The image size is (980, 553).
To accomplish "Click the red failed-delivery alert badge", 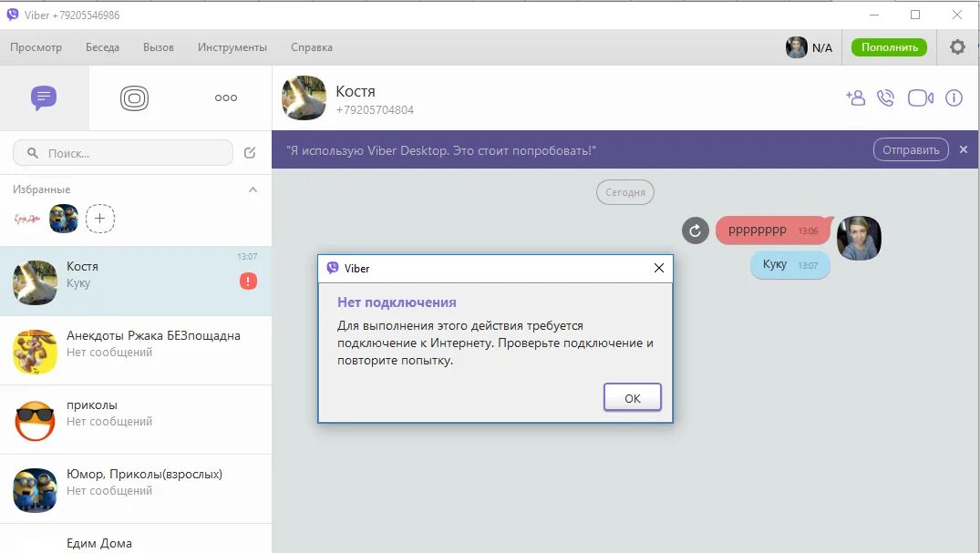I will click(x=248, y=282).
